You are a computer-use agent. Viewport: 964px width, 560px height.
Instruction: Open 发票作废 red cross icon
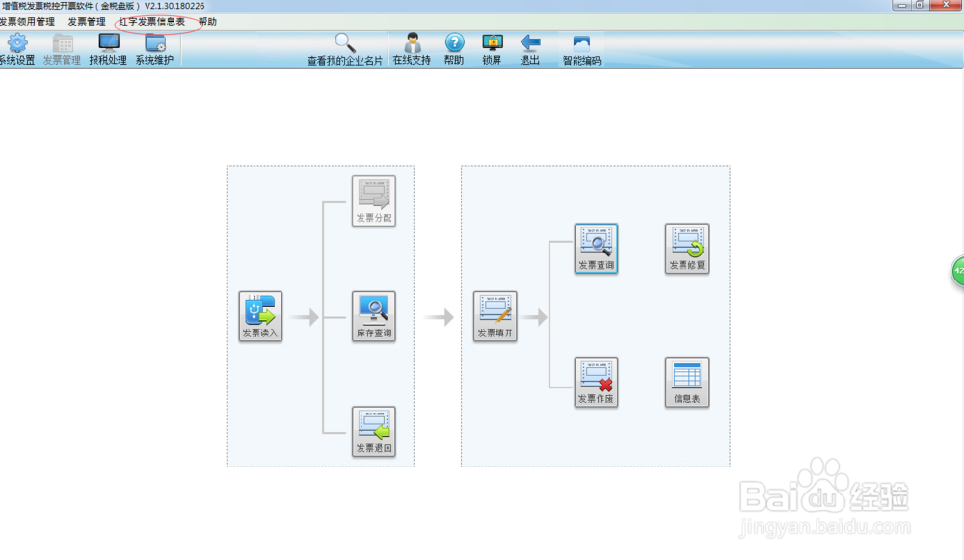597,383
